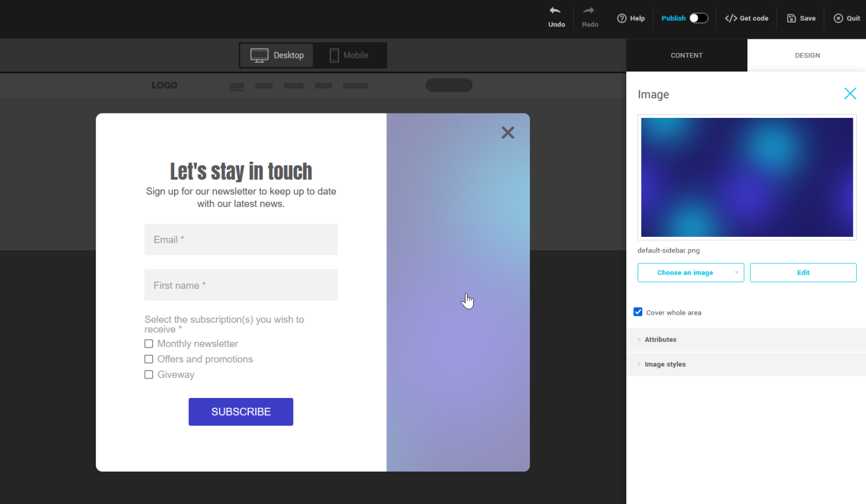This screenshot has height=504, width=866.
Task: Uncheck Cover whole area checkbox
Action: [x=638, y=312]
